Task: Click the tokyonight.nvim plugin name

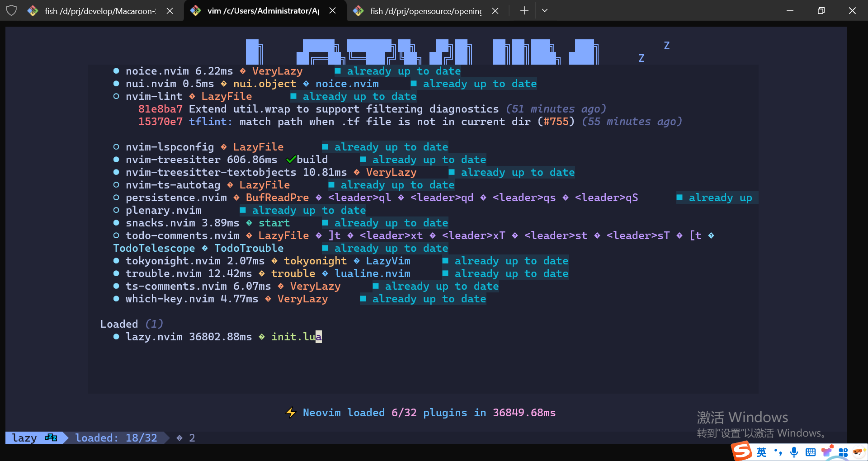Action: pos(173,261)
